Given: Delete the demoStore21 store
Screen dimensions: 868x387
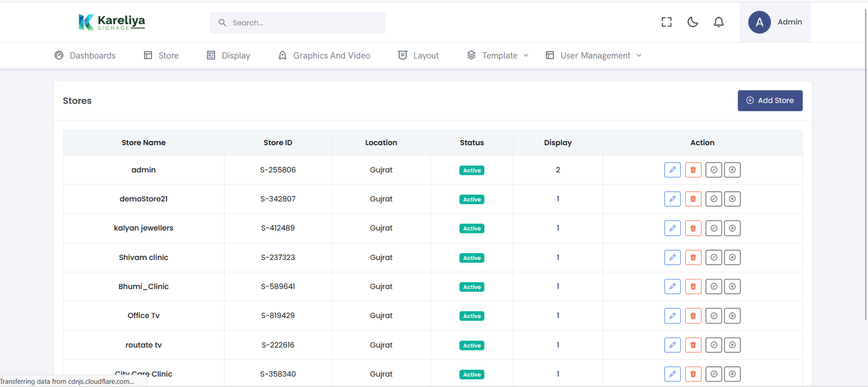Looking at the screenshot, I should click(x=693, y=199).
